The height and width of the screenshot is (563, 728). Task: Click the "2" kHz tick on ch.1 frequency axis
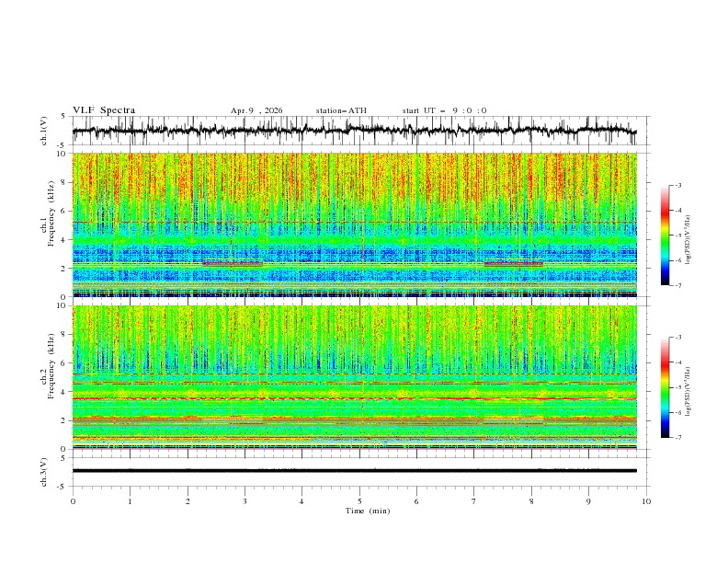click(x=64, y=269)
